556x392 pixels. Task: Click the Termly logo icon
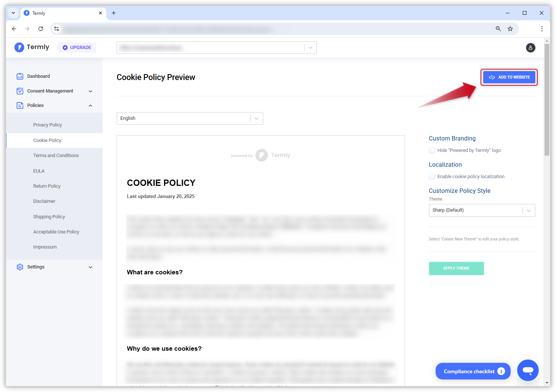tap(19, 47)
